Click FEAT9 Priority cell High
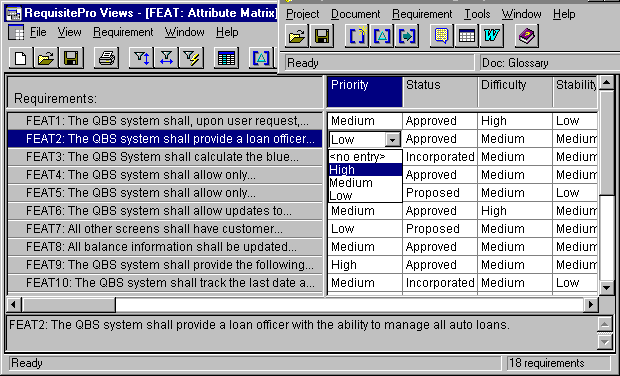 point(365,265)
